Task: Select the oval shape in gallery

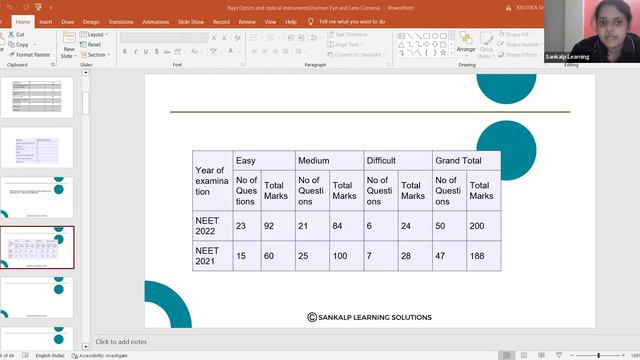Action: click(x=435, y=36)
